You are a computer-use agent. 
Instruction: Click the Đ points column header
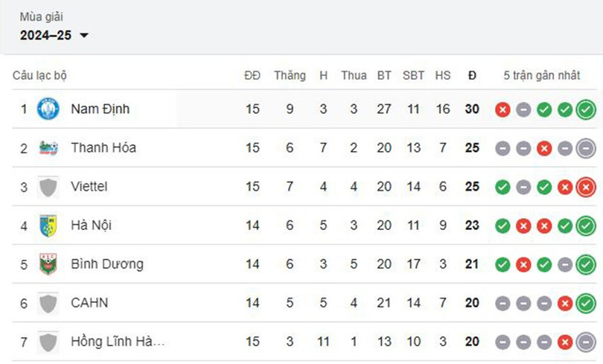pyautogui.click(x=472, y=75)
